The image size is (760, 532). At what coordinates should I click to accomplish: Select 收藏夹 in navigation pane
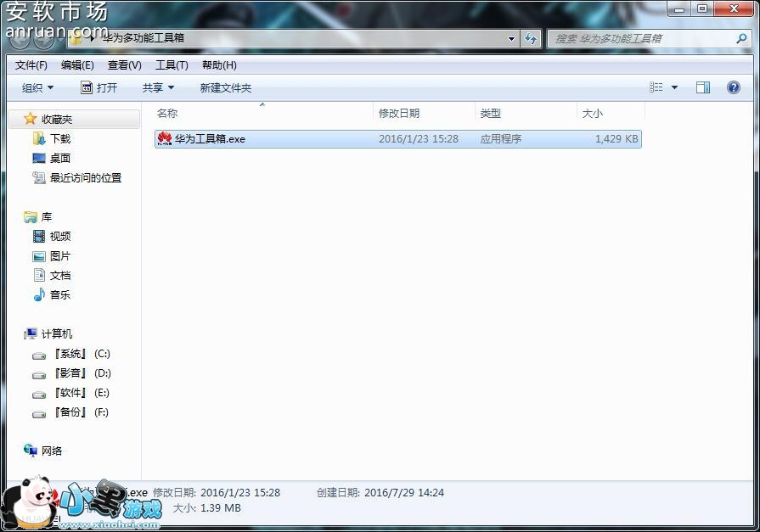[x=57, y=119]
